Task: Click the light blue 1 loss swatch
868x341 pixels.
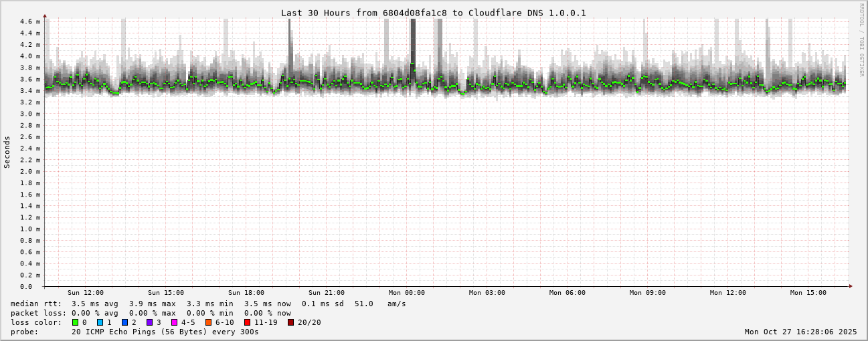Action: [x=100, y=322]
